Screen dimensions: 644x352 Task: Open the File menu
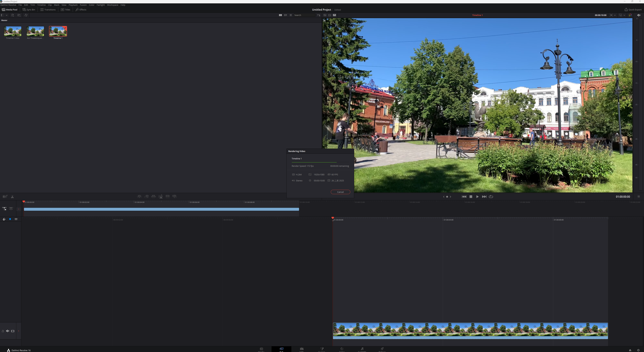(x=20, y=5)
